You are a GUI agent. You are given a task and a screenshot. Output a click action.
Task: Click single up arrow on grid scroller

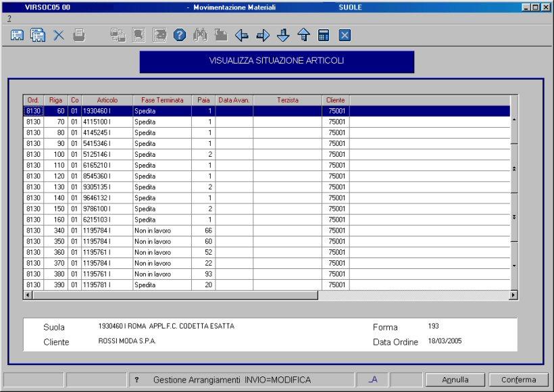(x=514, y=120)
